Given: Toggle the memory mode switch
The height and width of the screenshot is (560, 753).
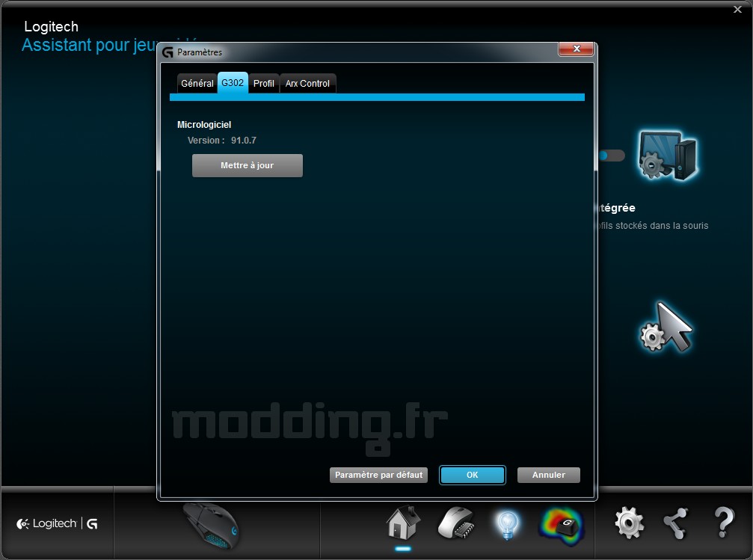Looking at the screenshot, I should tap(611, 156).
